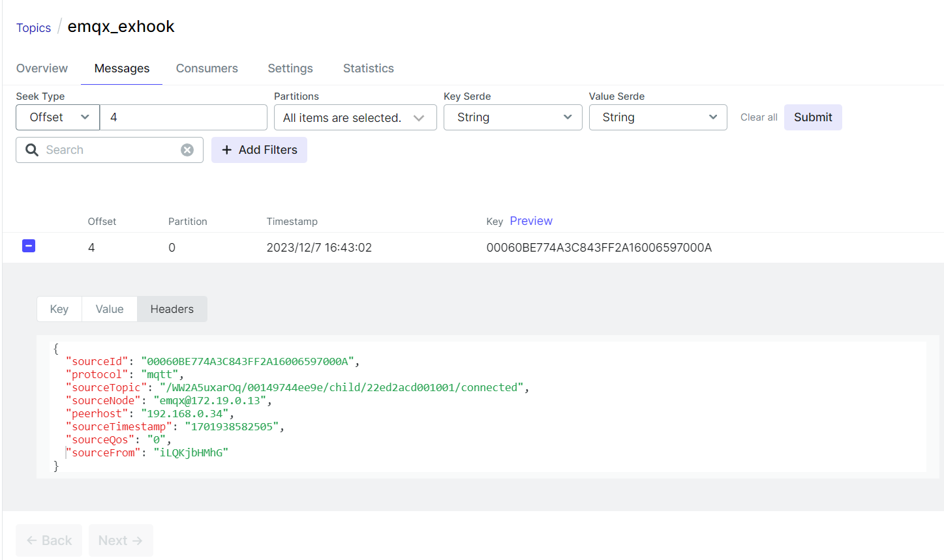This screenshot has width=944, height=560.
Task: Click the sourceTopic header value
Action: [x=341, y=387]
